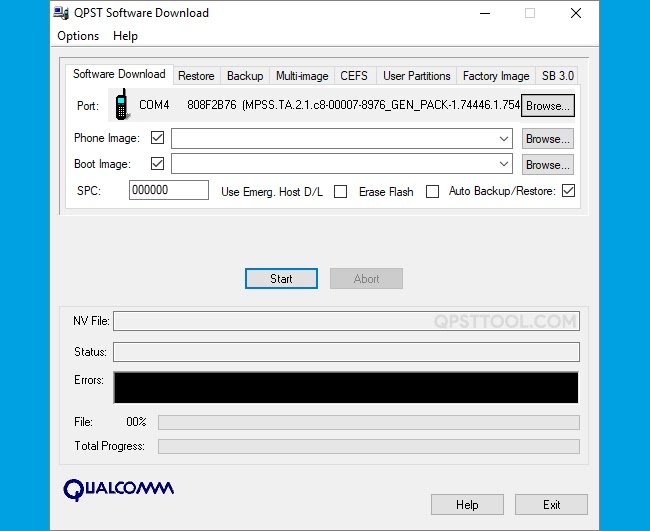The height and width of the screenshot is (531, 650).
Task: Minimize the QPST Software Download window
Action: point(485,13)
